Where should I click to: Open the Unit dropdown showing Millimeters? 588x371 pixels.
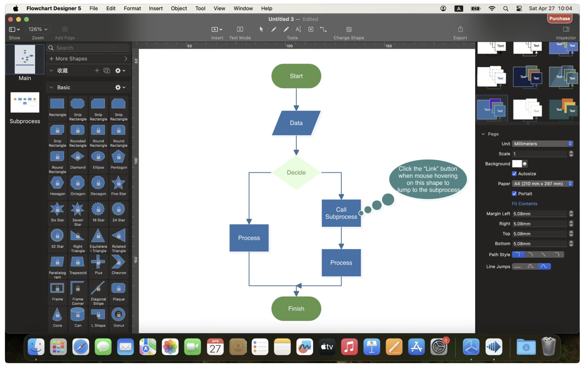pyautogui.click(x=542, y=144)
